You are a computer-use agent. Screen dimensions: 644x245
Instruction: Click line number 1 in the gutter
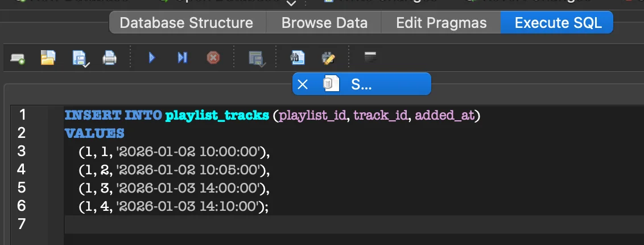pyautogui.click(x=22, y=115)
